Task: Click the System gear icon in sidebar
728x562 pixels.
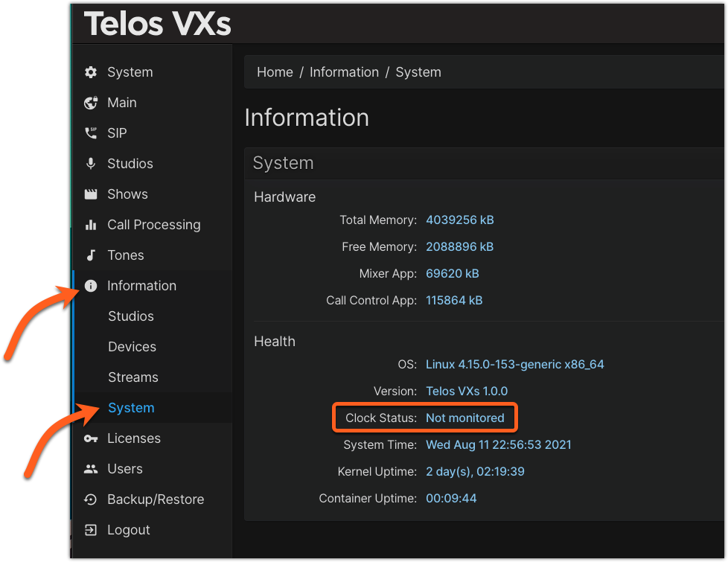Action: coord(91,72)
